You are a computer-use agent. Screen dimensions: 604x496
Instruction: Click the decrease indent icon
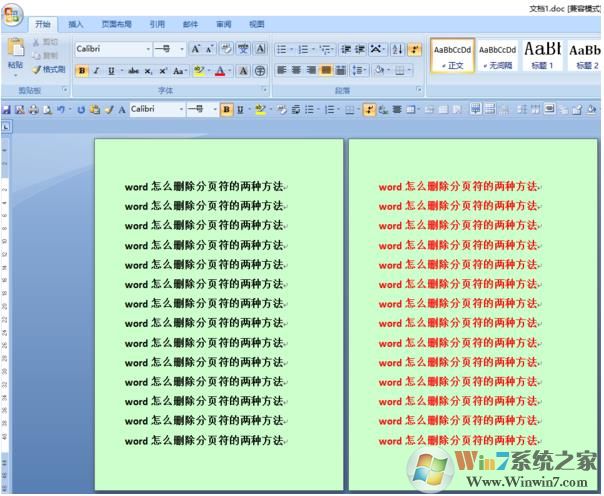[x=346, y=49]
